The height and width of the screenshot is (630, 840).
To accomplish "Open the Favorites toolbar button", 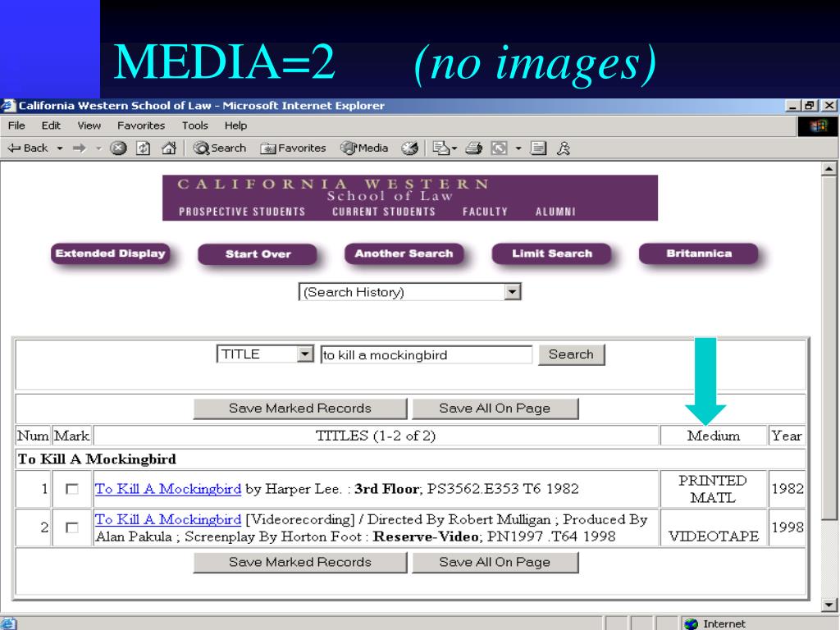I will pos(293,148).
